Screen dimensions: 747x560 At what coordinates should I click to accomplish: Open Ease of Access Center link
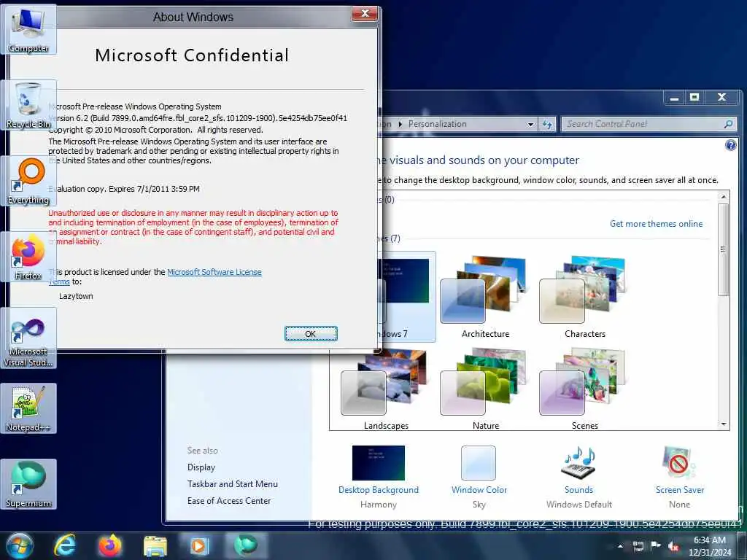228,500
